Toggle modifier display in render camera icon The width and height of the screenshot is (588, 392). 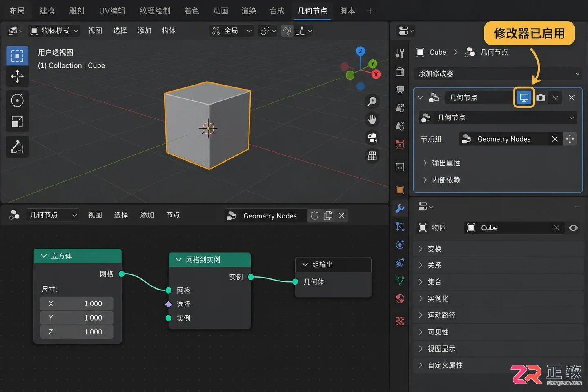pos(541,98)
